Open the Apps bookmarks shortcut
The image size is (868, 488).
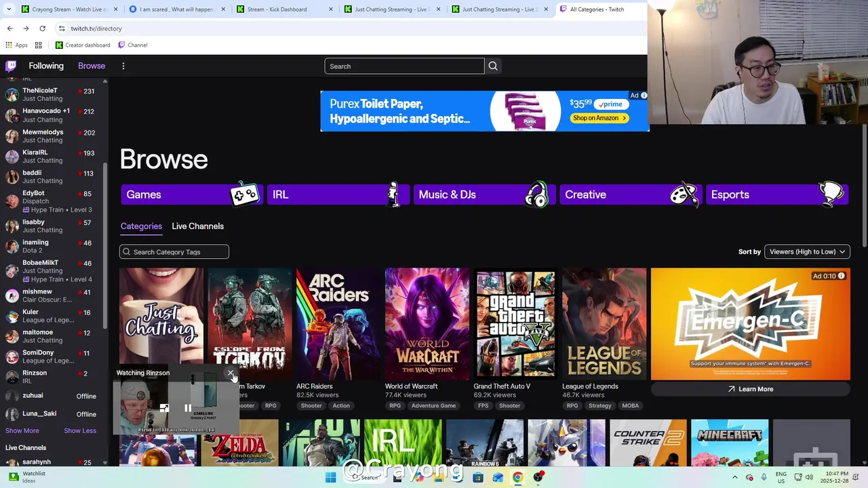click(16, 45)
